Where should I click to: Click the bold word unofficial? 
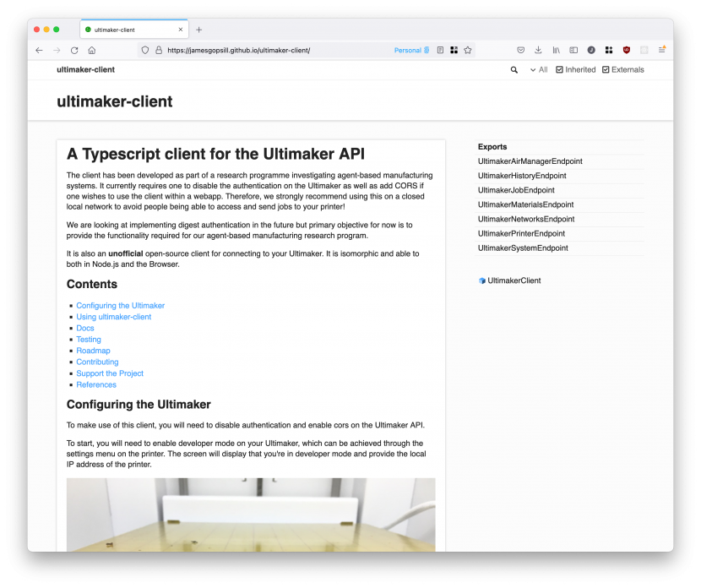[x=126, y=254]
